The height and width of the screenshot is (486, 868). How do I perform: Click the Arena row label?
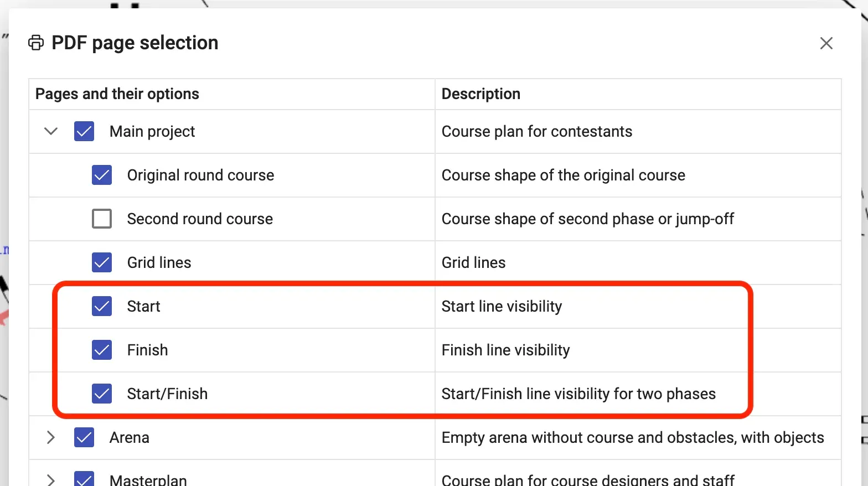click(130, 438)
